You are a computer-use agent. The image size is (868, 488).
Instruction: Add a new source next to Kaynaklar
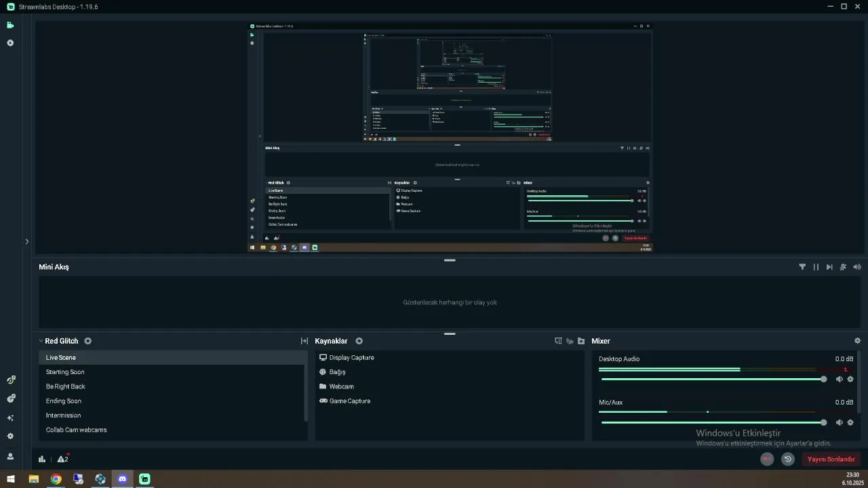tap(359, 341)
